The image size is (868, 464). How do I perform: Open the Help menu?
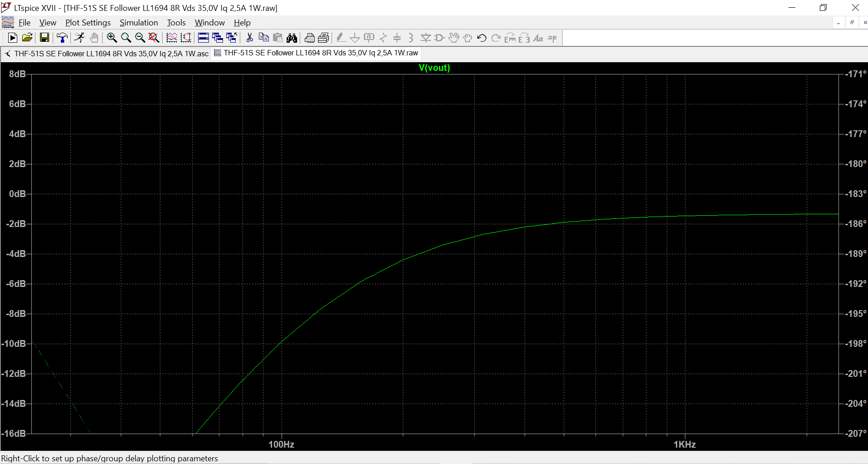click(242, 23)
